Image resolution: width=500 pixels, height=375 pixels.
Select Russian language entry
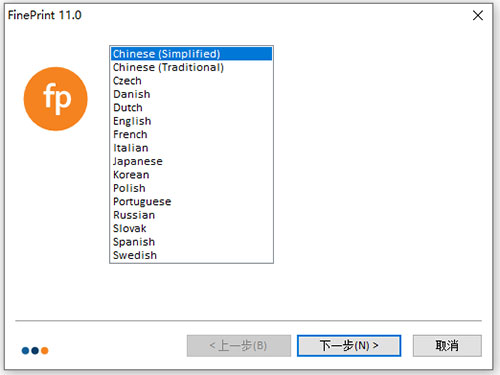(192, 215)
